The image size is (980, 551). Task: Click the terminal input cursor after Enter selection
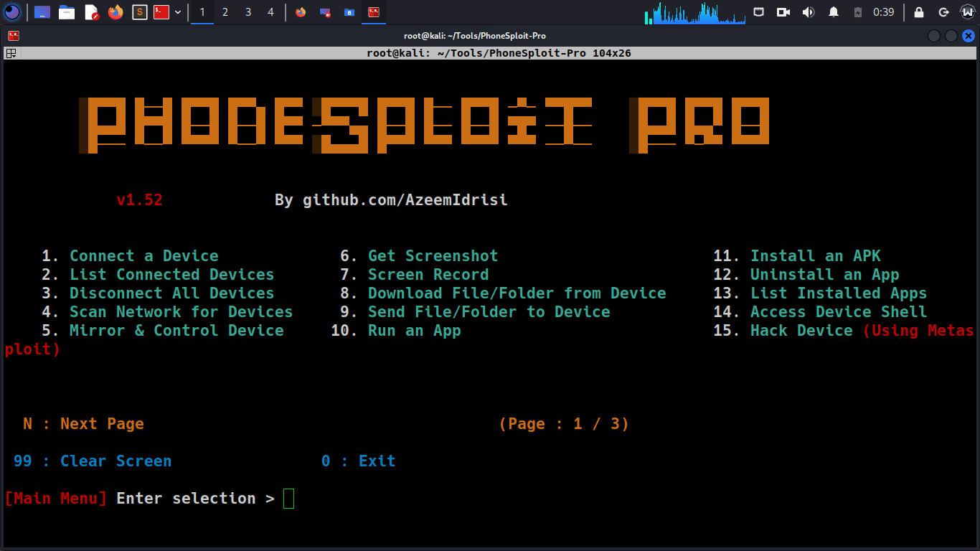pos(288,498)
